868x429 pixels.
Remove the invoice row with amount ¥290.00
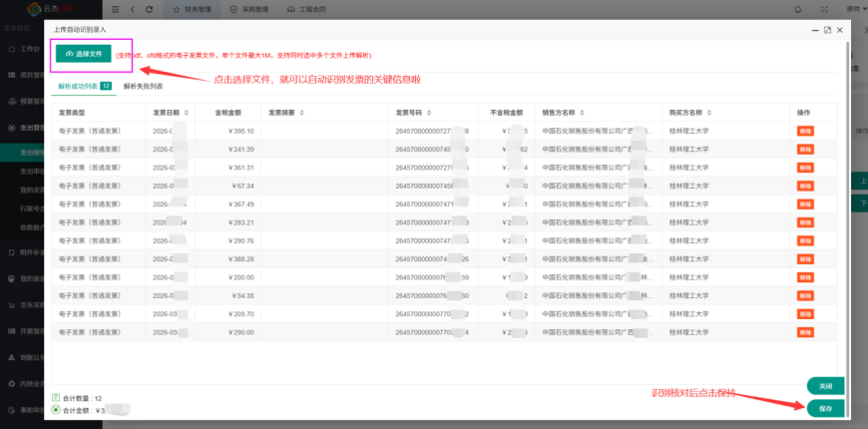(x=805, y=330)
